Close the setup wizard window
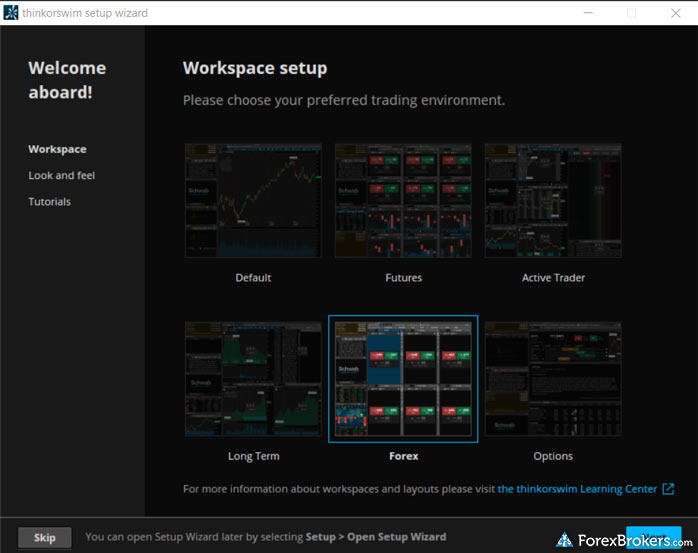698x553 pixels. 676,13
